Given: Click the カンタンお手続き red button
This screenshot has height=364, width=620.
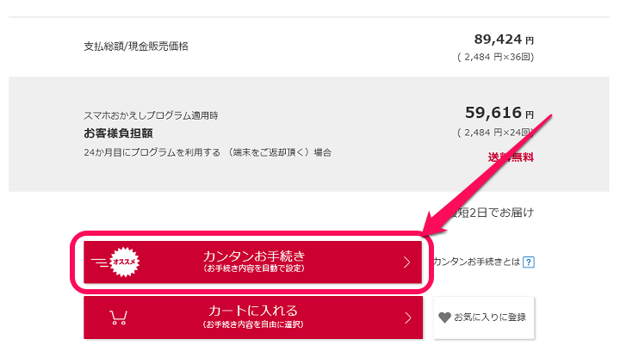Looking at the screenshot, I should (x=252, y=262).
